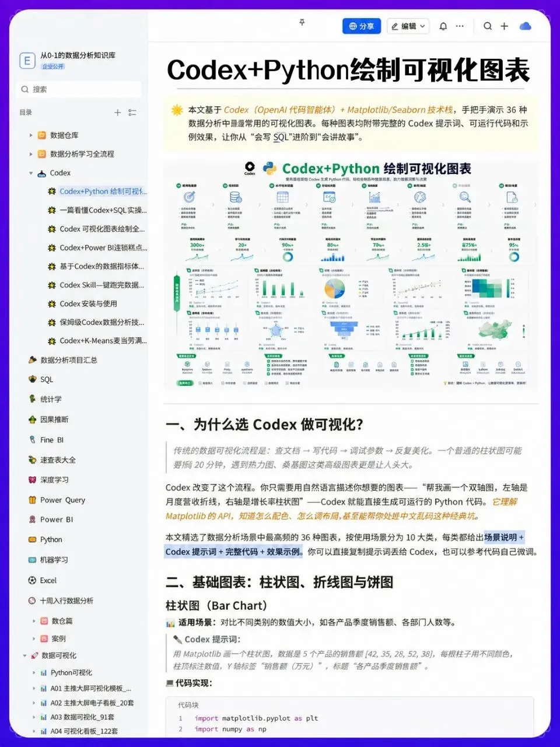Expand the 数据仓库 folder
Screen dimensions: 560x747
[31, 135]
